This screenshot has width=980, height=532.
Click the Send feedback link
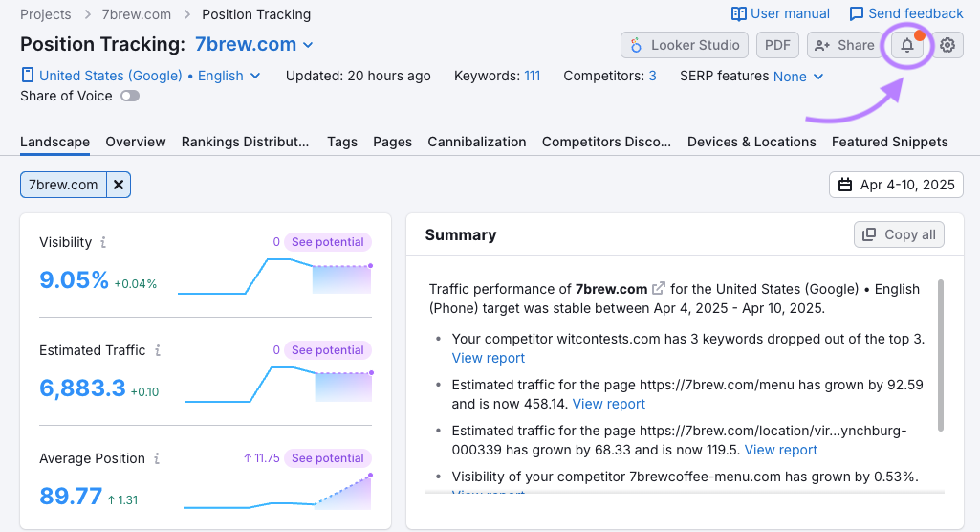[905, 13]
